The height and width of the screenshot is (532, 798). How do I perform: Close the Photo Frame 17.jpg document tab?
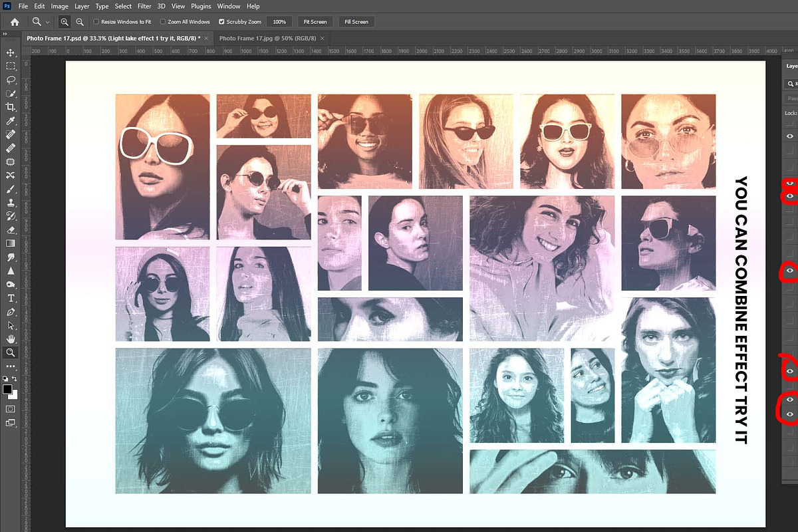(x=322, y=39)
